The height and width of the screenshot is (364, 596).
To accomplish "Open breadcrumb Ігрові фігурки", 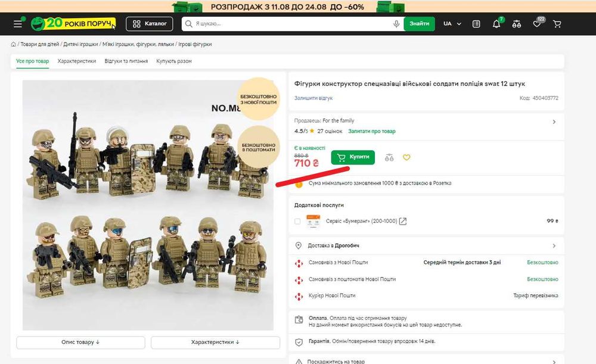I will click(195, 44).
